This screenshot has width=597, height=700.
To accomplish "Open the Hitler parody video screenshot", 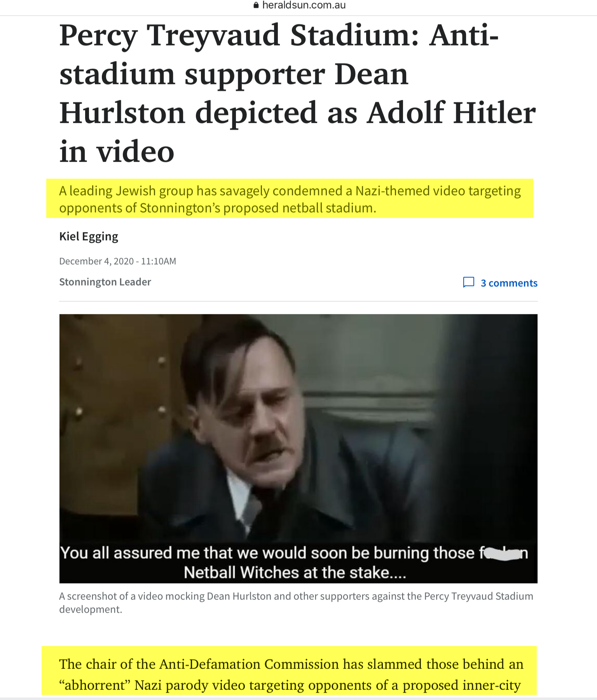I will click(x=298, y=448).
